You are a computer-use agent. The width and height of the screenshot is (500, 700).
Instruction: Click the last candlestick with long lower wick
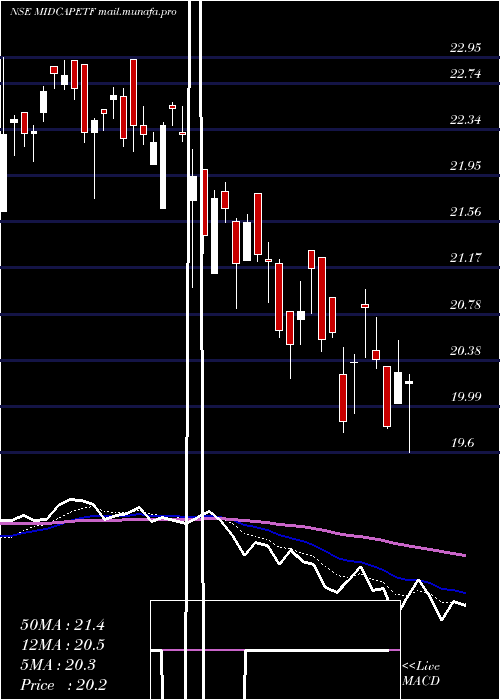[x=409, y=413]
